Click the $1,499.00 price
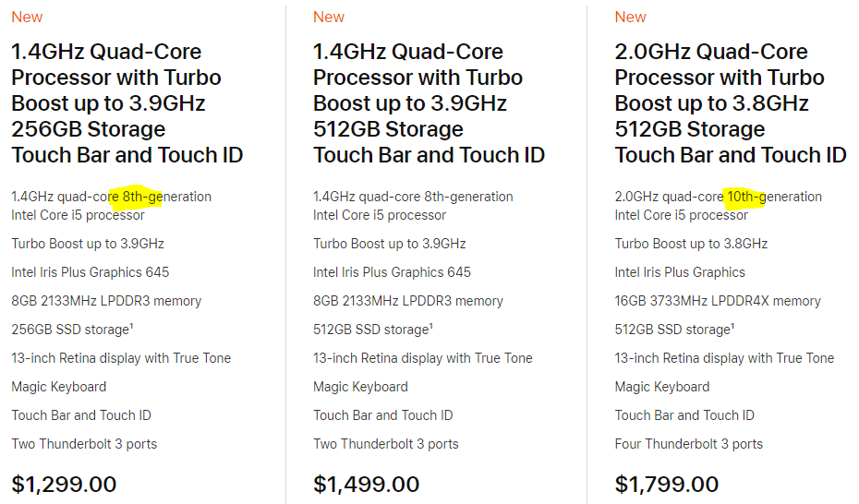 click(x=366, y=484)
